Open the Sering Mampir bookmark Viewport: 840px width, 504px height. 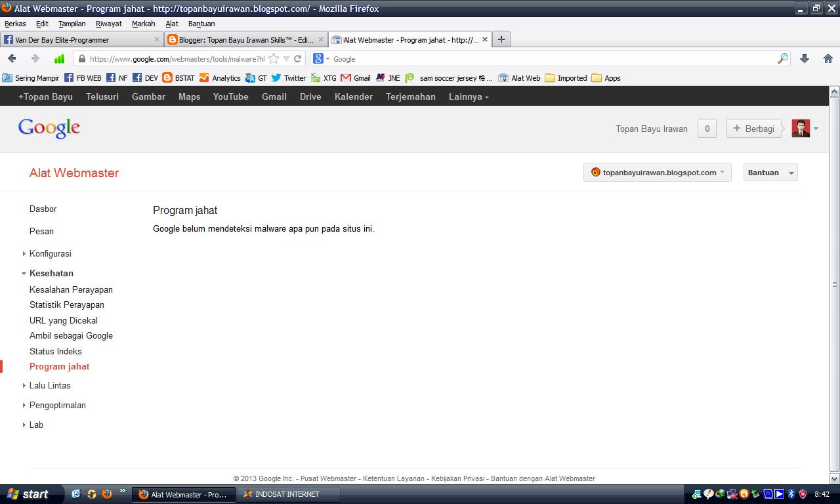pyautogui.click(x=31, y=77)
